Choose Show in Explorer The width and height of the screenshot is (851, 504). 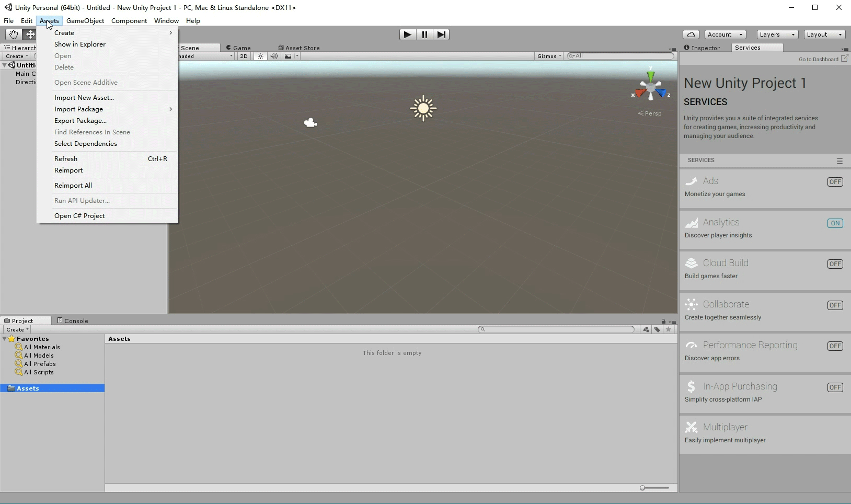coord(107,44)
